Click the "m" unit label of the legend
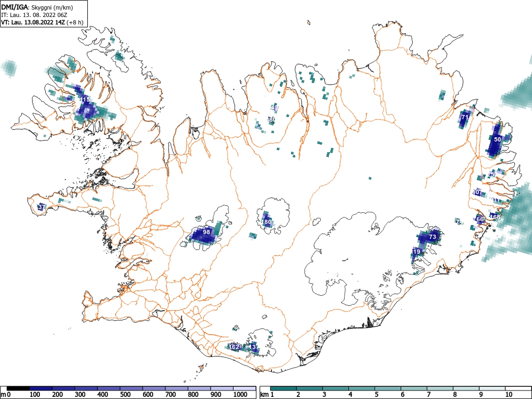This screenshot has width=532, height=399. 3,395
